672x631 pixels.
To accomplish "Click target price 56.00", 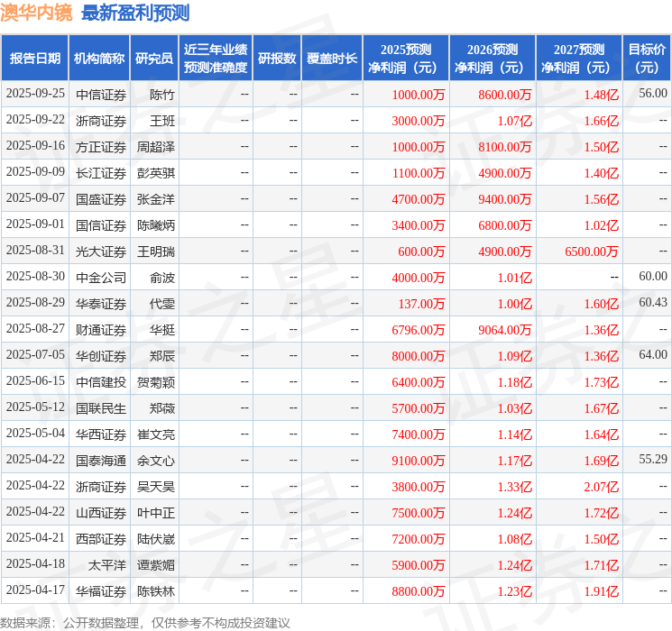I will tap(653, 94).
